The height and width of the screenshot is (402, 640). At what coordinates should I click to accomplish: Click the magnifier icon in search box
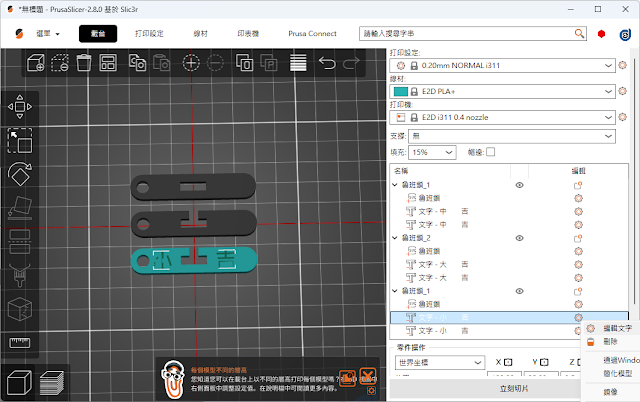point(579,33)
